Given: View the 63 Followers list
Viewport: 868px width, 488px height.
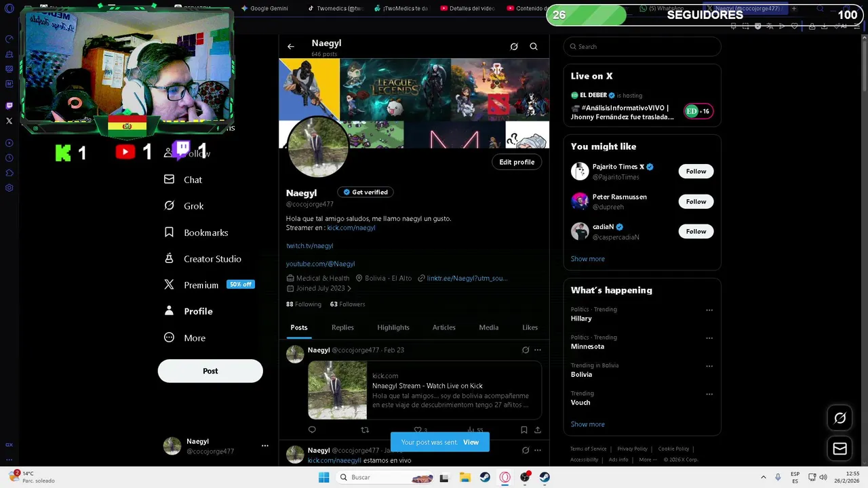Looking at the screenshot, I should 347,304.
